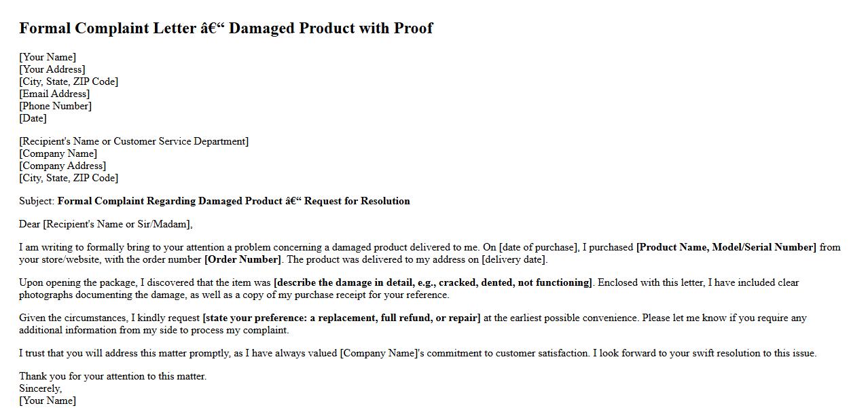Click the [Company Address] placeholder line

62,166
